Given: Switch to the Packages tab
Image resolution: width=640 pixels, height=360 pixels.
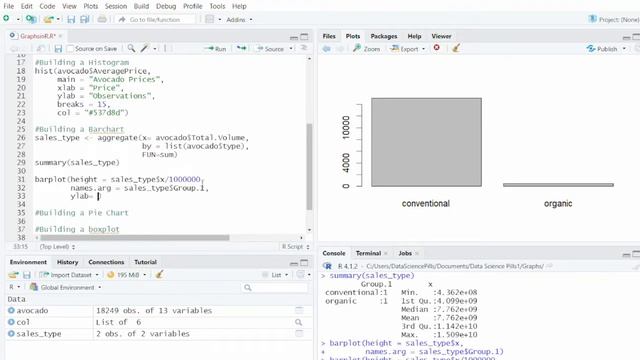Looking at the screenshot, I should [x=384, y=36].
